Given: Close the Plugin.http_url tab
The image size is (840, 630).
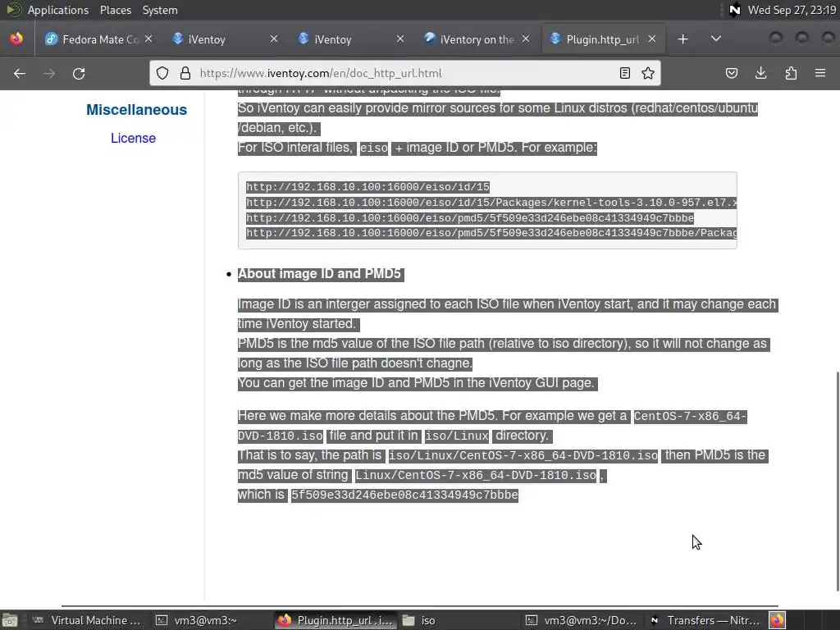Looking at the screenshot, I should pos(652,39).
